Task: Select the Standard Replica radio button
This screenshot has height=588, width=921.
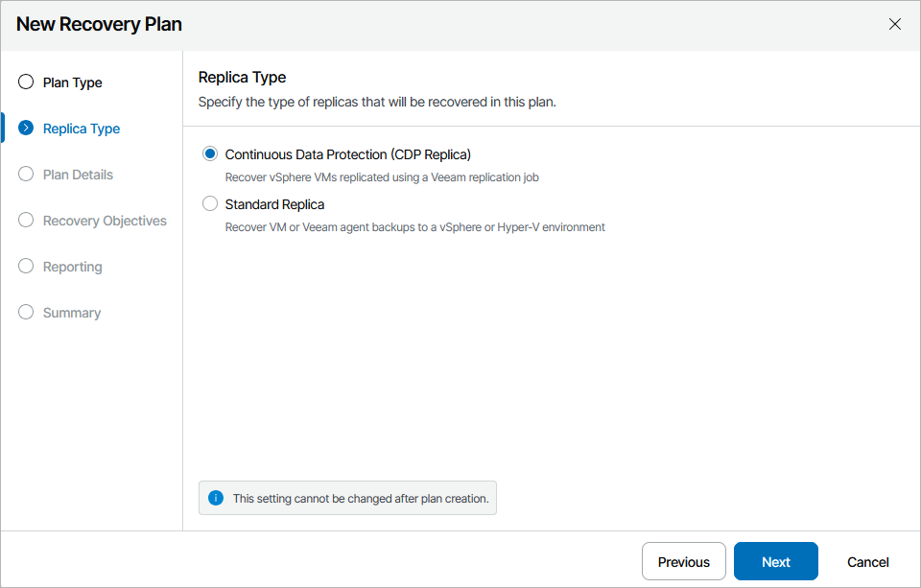Action: [x=210, y=204]
